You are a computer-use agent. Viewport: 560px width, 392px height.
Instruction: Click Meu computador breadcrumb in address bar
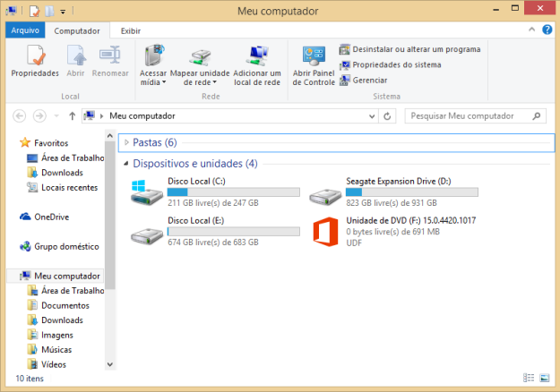pyautogui.click(x=142, y=116)
